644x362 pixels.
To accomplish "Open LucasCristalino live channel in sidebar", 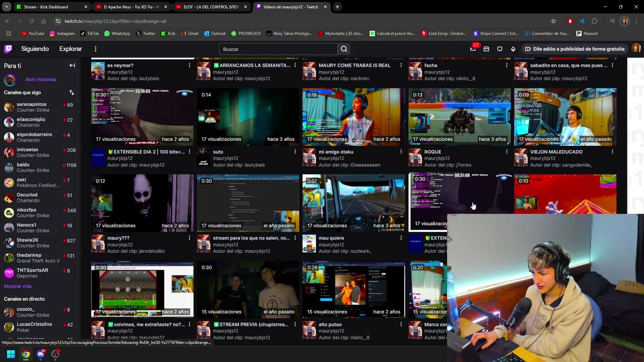I will (39, 327).
